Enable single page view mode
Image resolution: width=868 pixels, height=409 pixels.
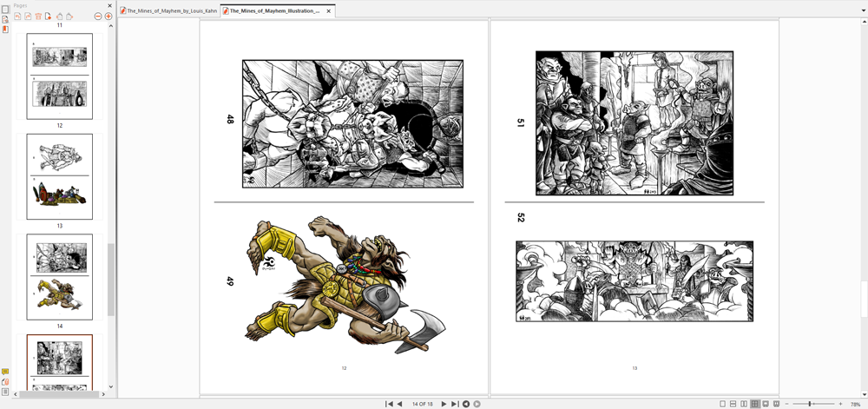tap(722, 404)
